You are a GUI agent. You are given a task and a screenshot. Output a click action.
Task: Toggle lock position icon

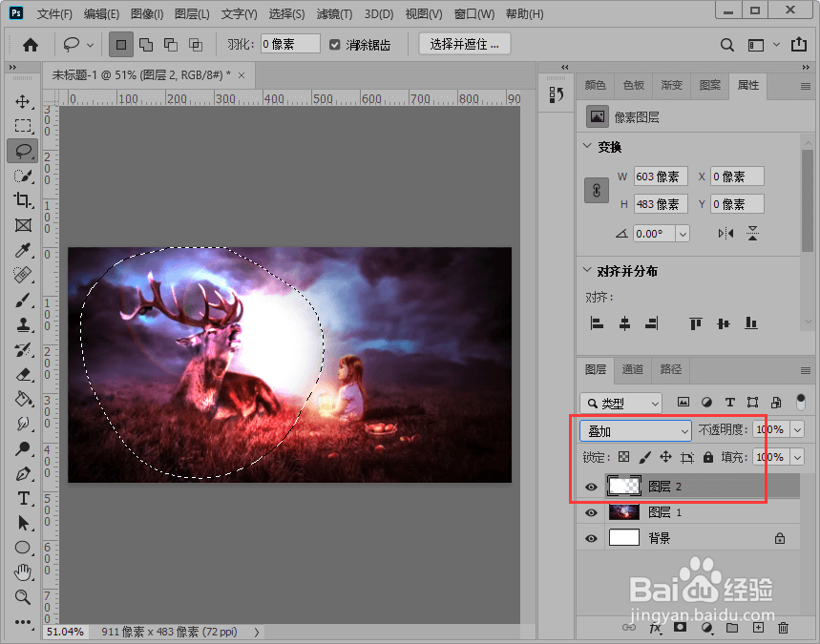665,457
